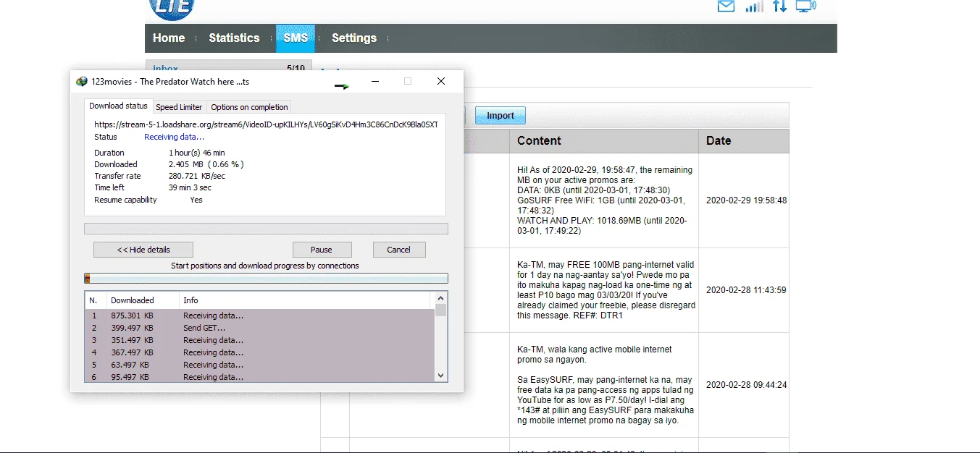The width and height of the screenshot is (980, 453).
Task: Click the 280.721 KB/sec transfer rate value
Action: (x=197, y=176)
